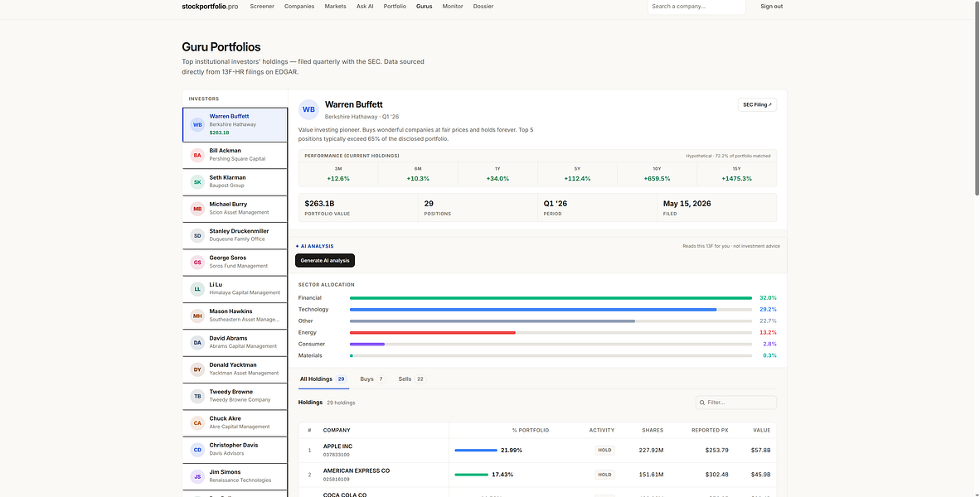Click the Consumer sector allocation bar
The height and width of the screenshot is (497, 980).
(x=551, y=344)
